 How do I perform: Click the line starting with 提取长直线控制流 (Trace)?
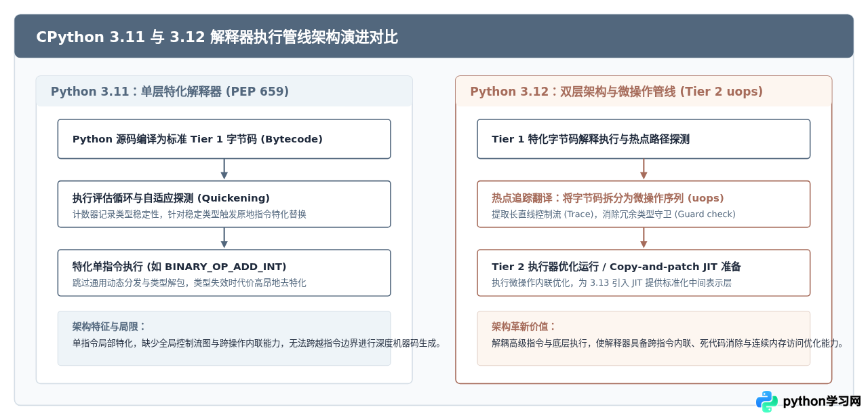pyautogui.click(x=614, y=214)
